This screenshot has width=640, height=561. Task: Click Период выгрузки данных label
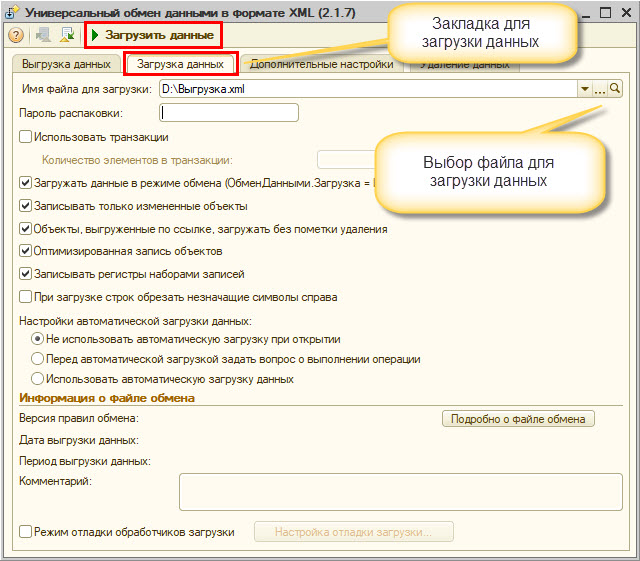pos(85,461)
